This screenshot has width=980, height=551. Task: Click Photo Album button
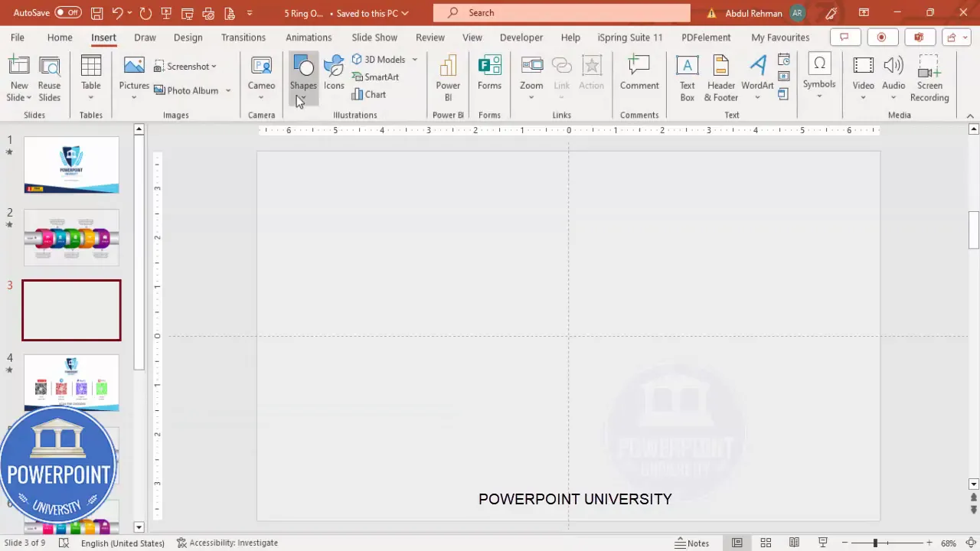click(x=187, y=90)
